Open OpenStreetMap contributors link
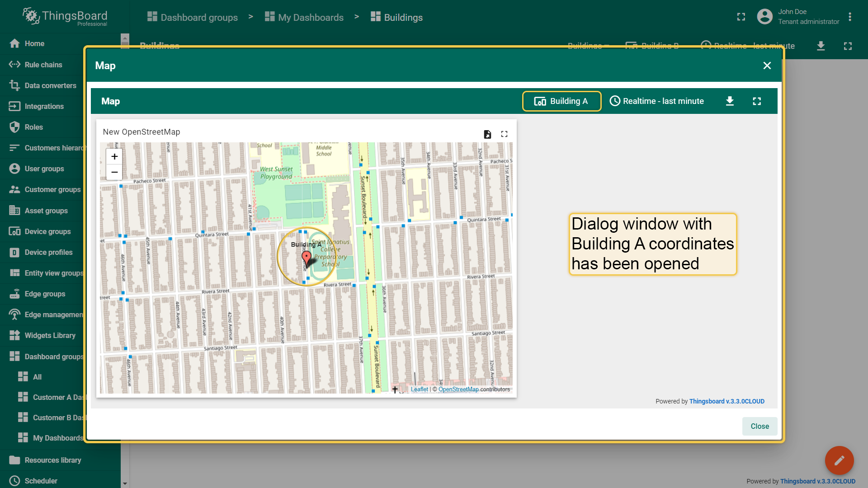The image size is (868, 488). coord(458,389)
